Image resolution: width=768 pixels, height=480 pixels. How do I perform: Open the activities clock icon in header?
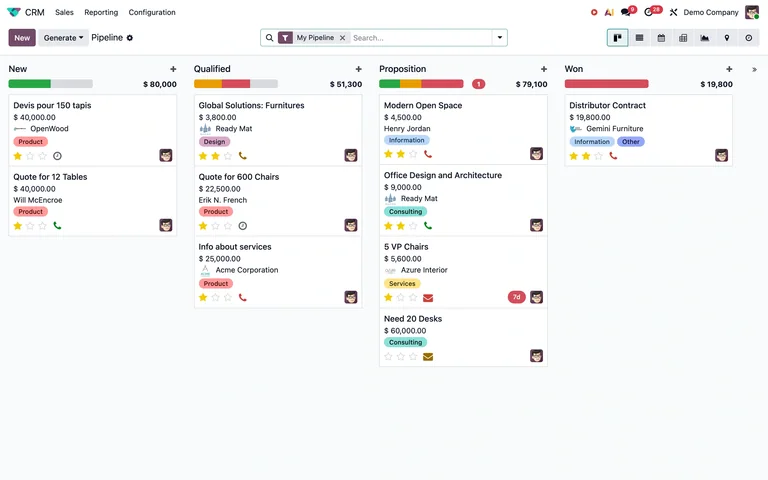pyautogui.click(x=649, y=12)
